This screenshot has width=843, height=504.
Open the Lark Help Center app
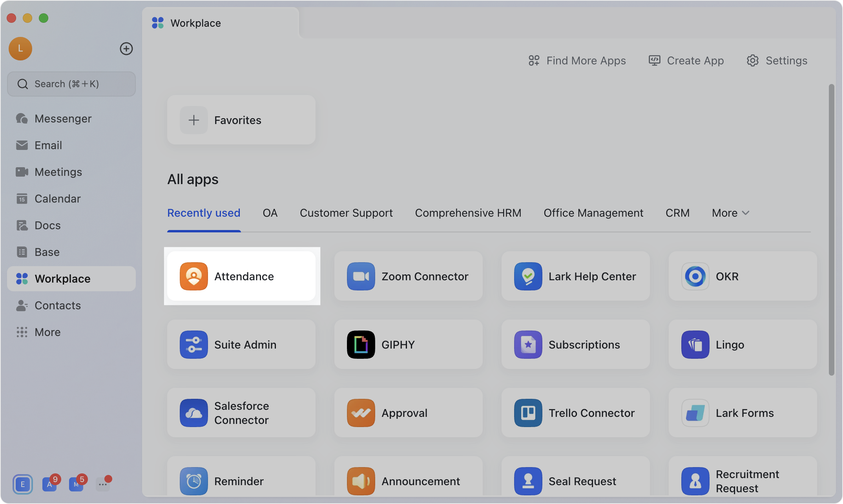point(575,276)
